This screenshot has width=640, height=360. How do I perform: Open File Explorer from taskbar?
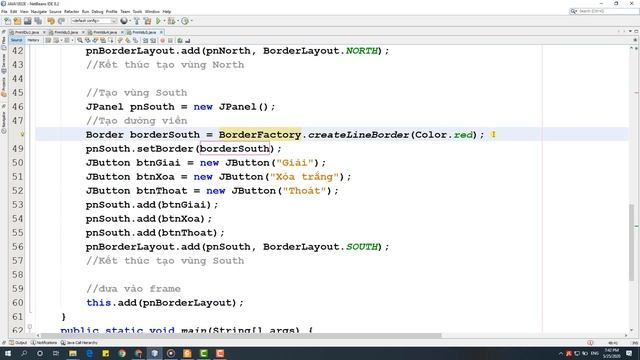pos(73,353)
